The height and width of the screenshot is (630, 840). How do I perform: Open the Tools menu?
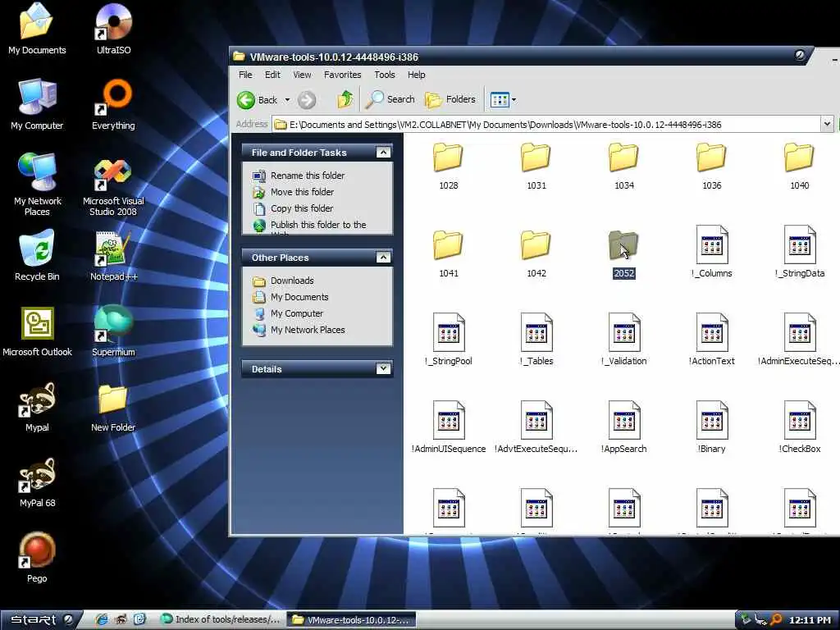[384, 75]
